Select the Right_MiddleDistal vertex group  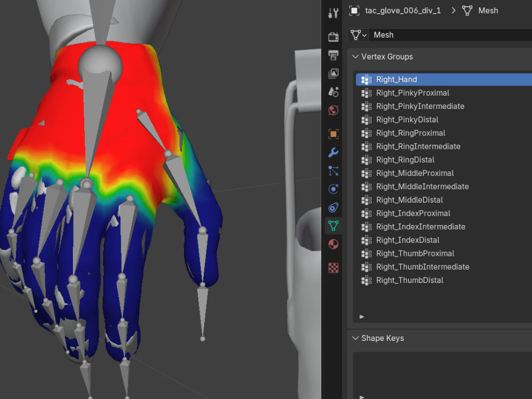[444, 200]
